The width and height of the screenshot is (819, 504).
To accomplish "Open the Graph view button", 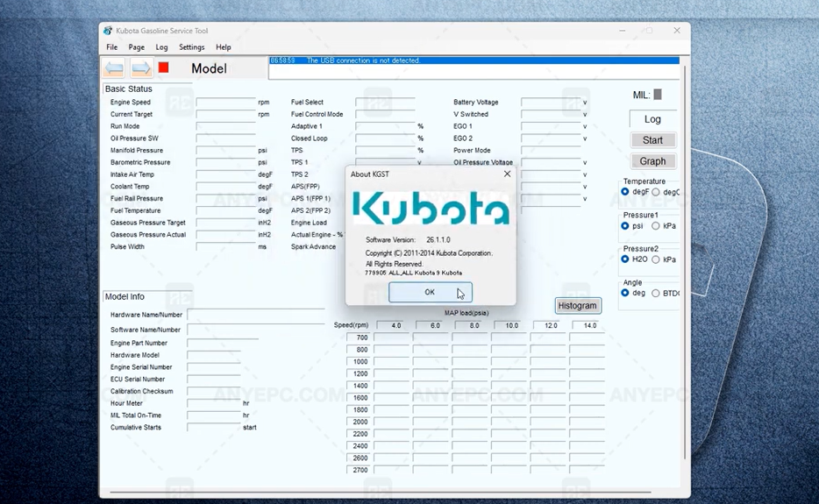I will (652, 161).
